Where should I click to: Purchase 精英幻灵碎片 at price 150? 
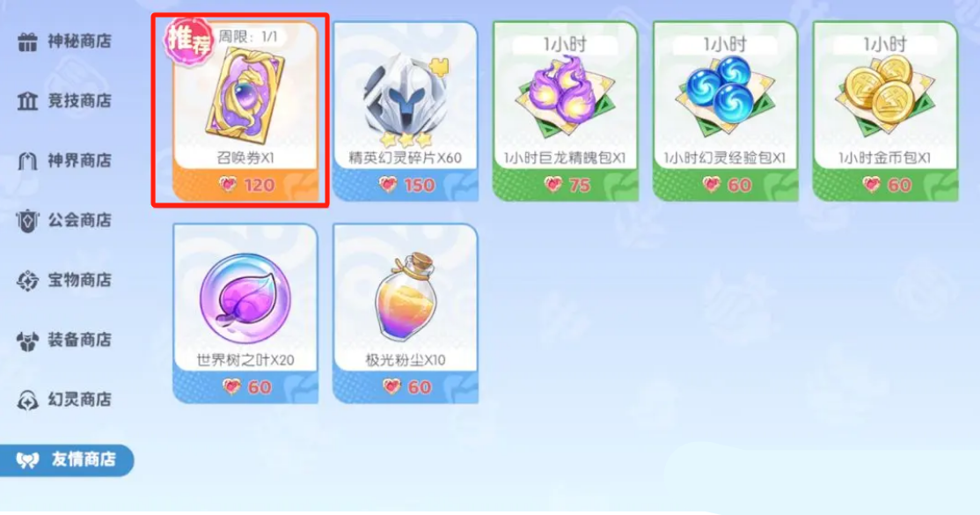(x=406, y=185)
